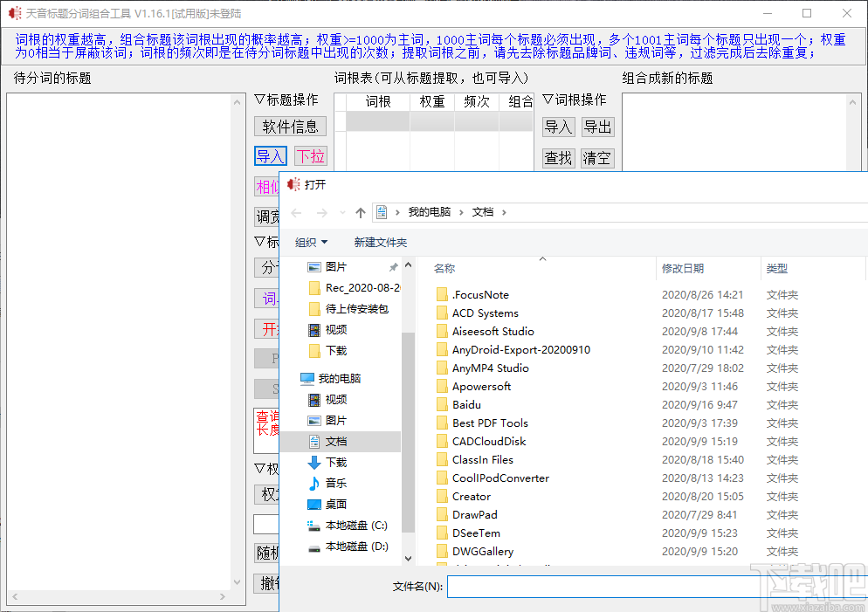Select the CoolIPodConverter folder
Image resolution: width=868 pixels, height=612 pixels.
(500, 478)
